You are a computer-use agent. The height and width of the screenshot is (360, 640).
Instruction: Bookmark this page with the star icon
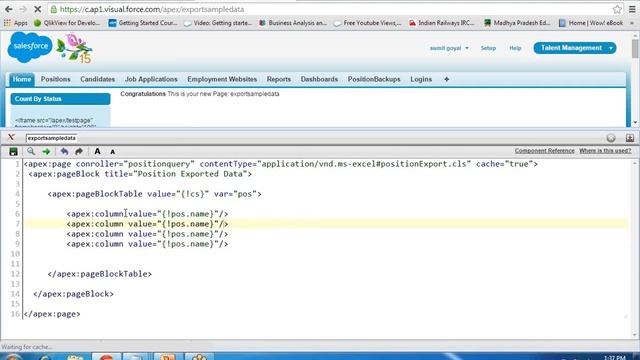pyautogui.click(x=617, y=9)
